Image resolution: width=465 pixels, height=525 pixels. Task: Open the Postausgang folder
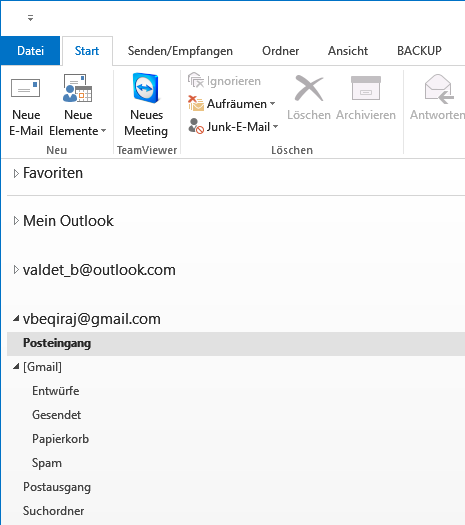(57, 488)
